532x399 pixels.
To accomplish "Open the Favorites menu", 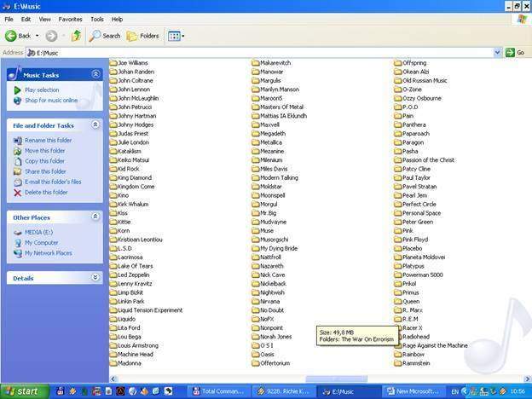I will click(x=70, y=20).
